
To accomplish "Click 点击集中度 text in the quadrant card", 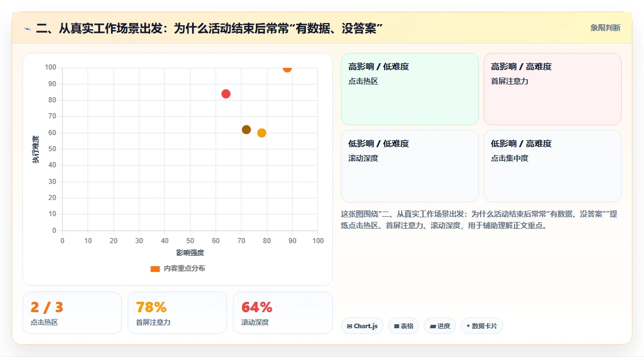I will [x=509, y=158].
